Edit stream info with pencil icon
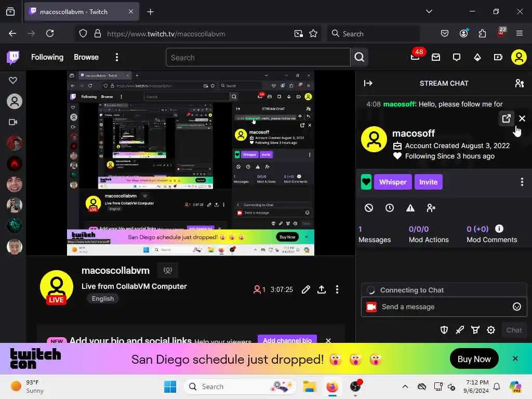Screen dimensions: 532x399 coord(305,289)
